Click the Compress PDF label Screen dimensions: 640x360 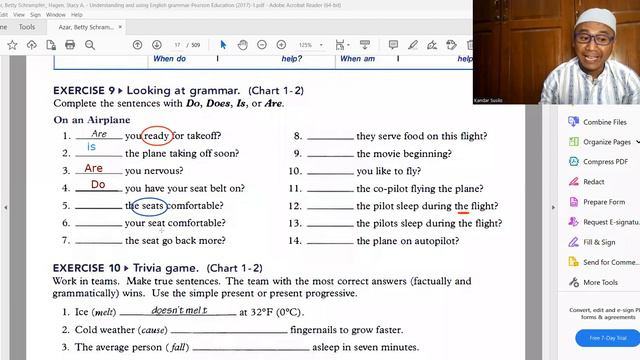[x=605, y=162]
